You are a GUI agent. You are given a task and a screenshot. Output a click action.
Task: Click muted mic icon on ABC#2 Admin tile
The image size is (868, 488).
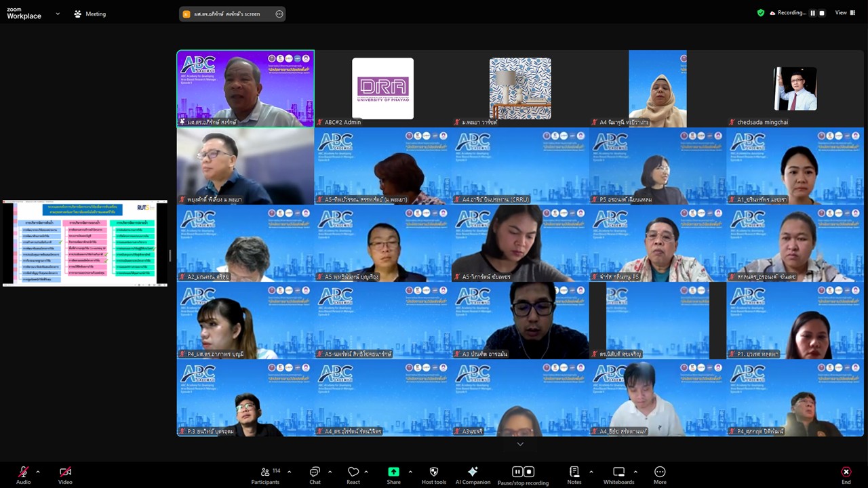click(319, 122)
